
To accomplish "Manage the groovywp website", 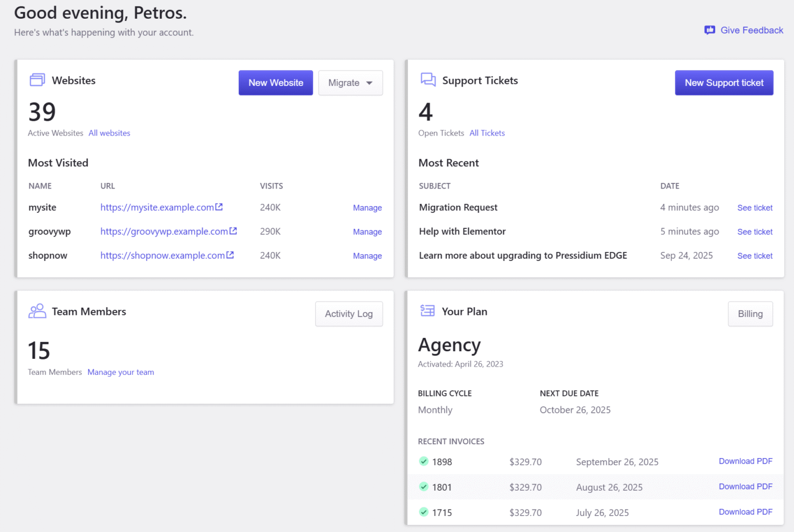I will point(367,232).
